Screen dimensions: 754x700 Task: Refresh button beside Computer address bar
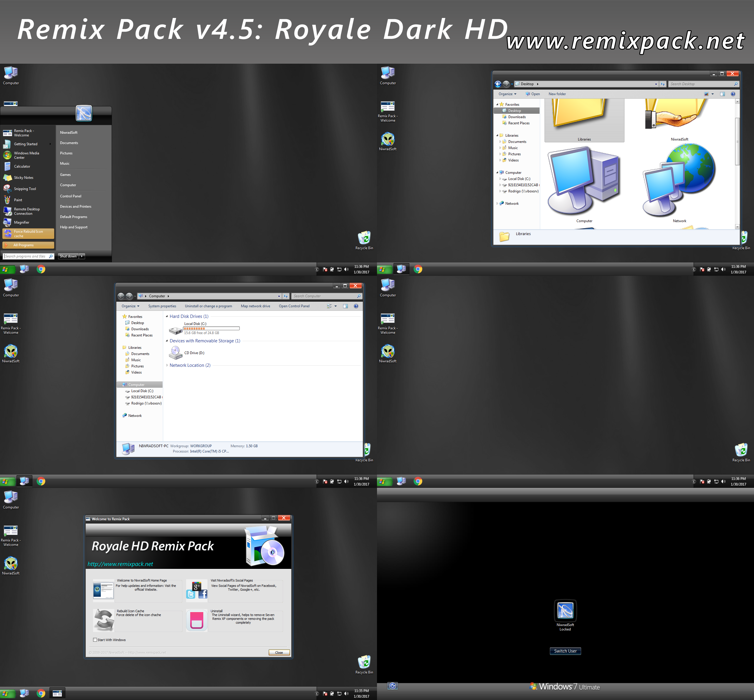pyautogui.click(x=286, y=296)
